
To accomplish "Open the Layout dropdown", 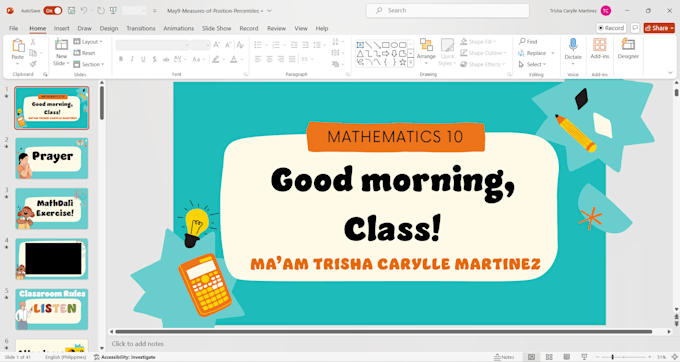I will (x=88, y=42).
